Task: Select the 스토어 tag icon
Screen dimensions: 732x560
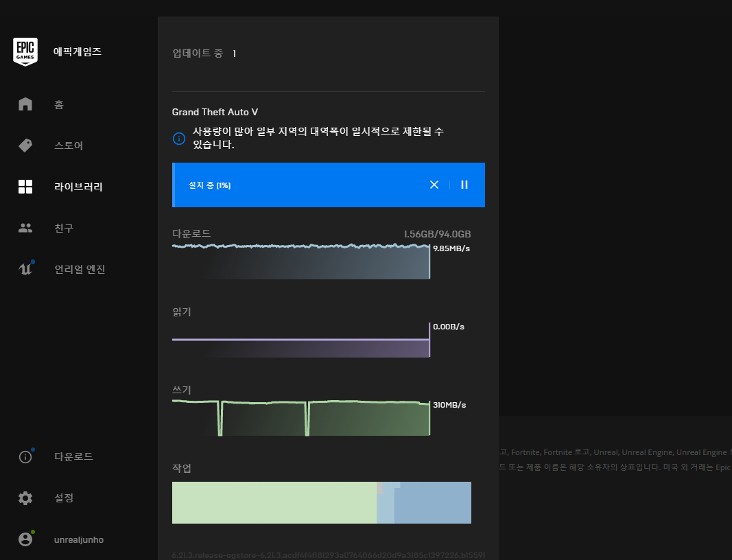Action: pos(25,145)
